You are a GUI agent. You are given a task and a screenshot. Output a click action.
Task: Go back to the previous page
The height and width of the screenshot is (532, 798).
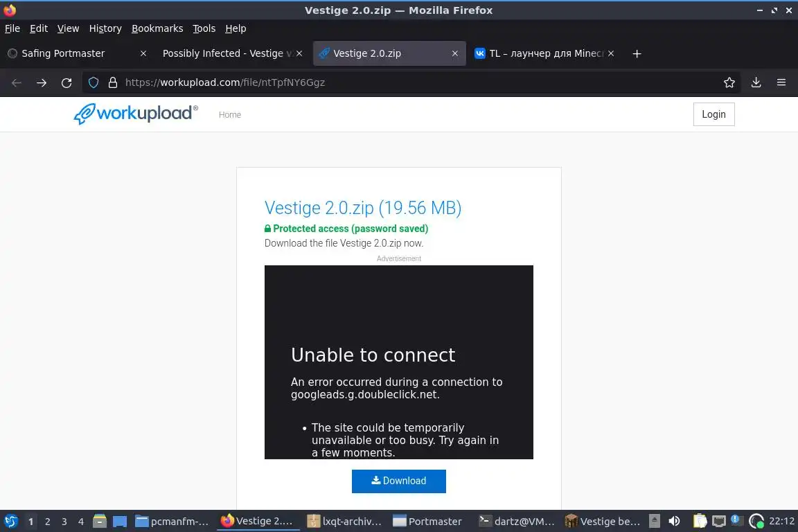point(17,82)
